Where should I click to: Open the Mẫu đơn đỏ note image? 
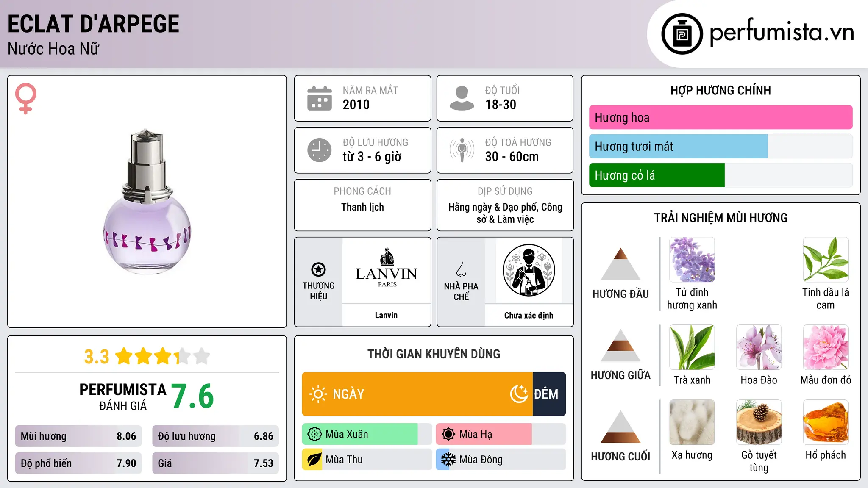click(826, 347)
